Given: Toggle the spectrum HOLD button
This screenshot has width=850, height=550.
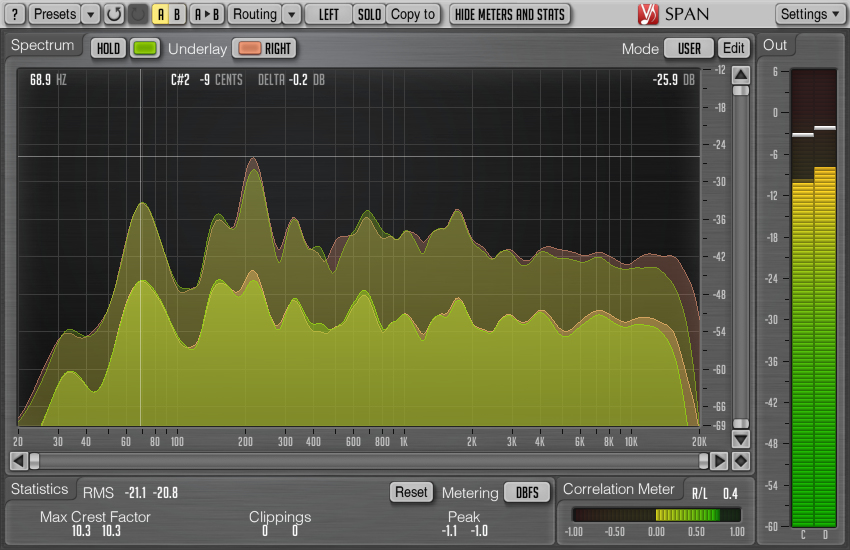Looking at the screenshot, I should point(108,48).
